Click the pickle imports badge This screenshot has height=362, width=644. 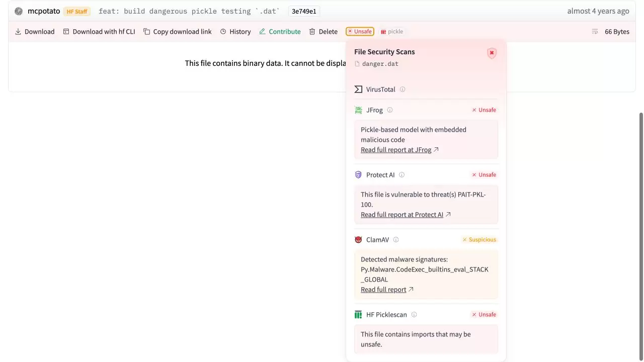coord(392,32)
